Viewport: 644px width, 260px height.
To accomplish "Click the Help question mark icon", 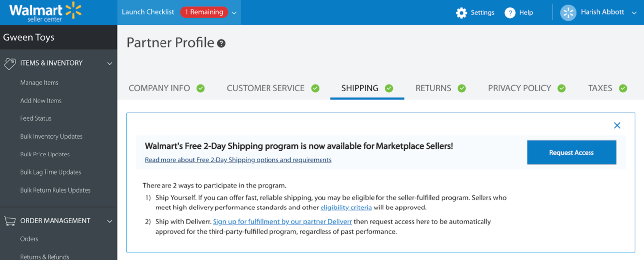I will (x=510, y=13).
